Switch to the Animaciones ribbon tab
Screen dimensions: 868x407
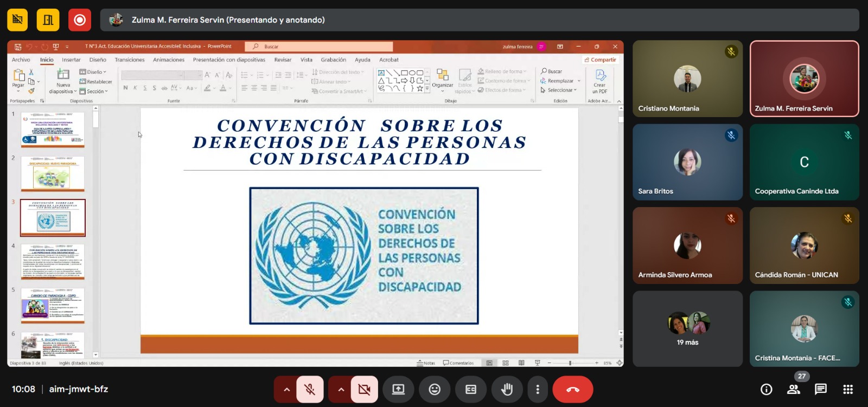pos(169,60)
